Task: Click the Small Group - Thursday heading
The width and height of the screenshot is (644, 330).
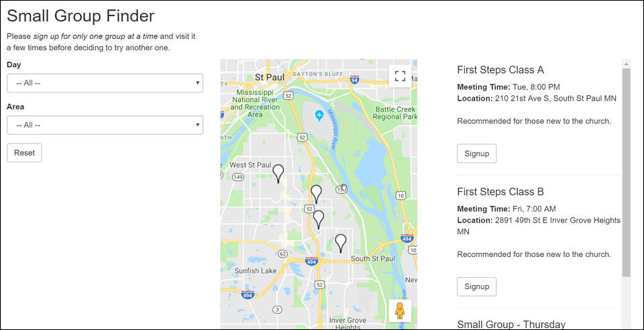Action: [x=511, y=324]
